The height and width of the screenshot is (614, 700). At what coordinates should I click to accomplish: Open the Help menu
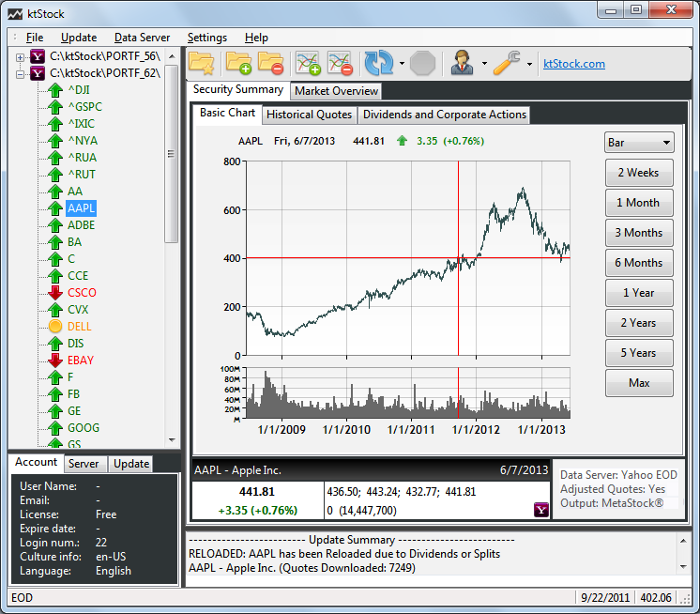tap(256, 38)
